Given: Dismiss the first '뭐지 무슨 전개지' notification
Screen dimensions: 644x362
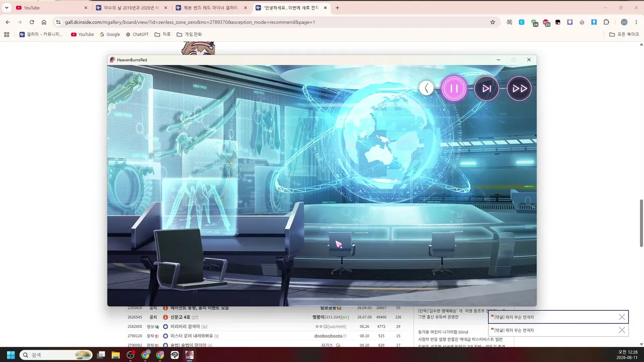Looking at the screenshot, I should coord(622,317).
